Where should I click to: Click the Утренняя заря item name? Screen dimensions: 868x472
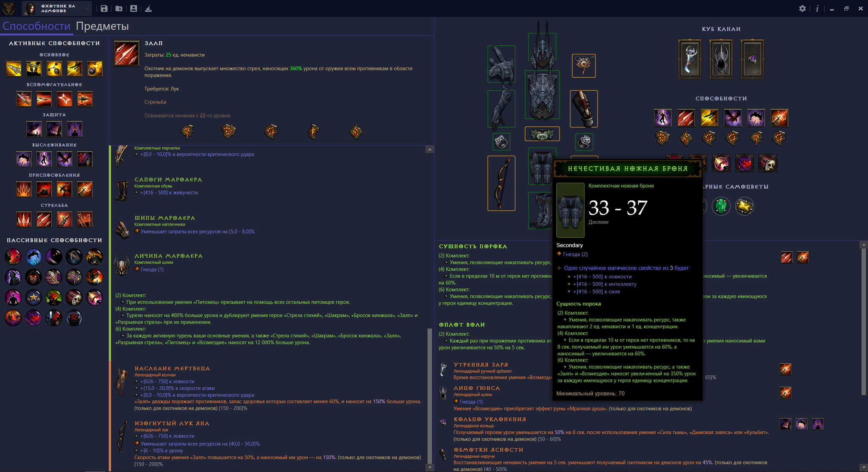[481, 364]
